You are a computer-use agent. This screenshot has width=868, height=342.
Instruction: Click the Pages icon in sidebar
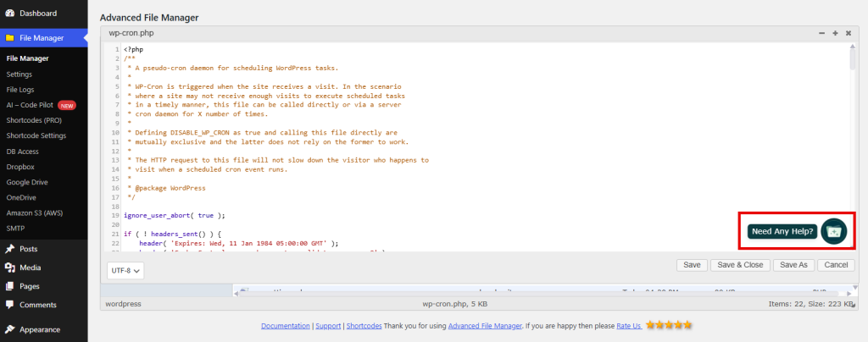(x=9, y=286)
